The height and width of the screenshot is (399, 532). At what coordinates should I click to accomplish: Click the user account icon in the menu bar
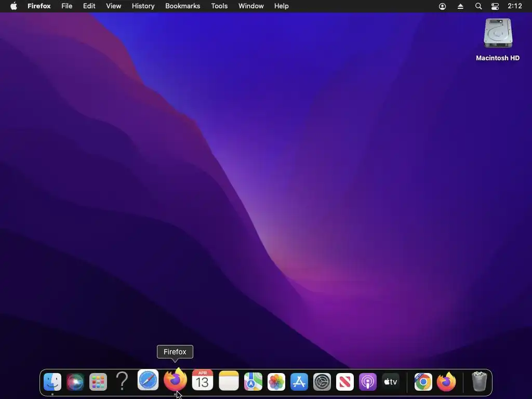click(443, 6)
